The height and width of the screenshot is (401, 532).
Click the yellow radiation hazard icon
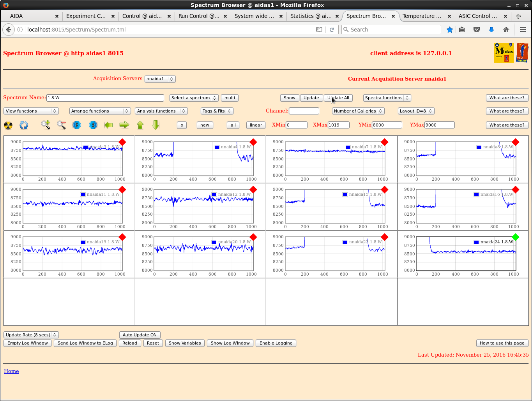pos(8,125)
